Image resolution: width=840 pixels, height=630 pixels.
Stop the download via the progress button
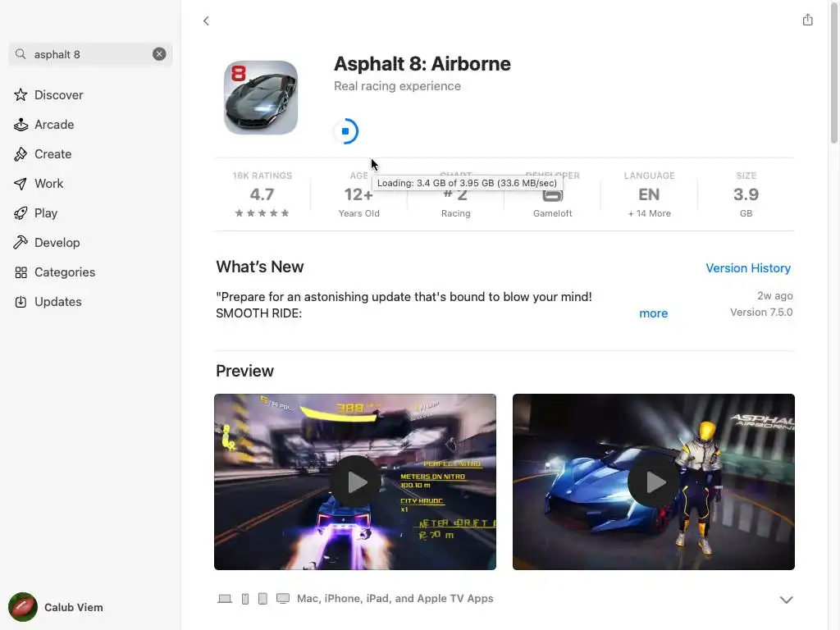(x=345, y=131)
